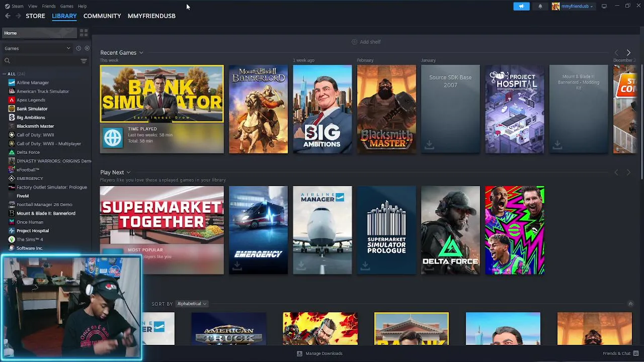Collapse the ALL games category
Viewport: 644px width, 362px height.
[5, 74]
